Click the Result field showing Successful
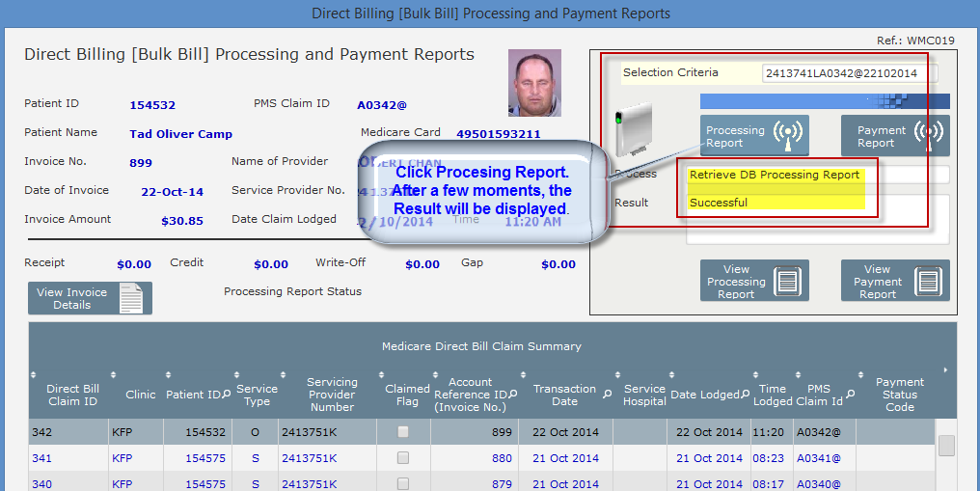This screenshot has height=491, width=980. pos(818,219)
